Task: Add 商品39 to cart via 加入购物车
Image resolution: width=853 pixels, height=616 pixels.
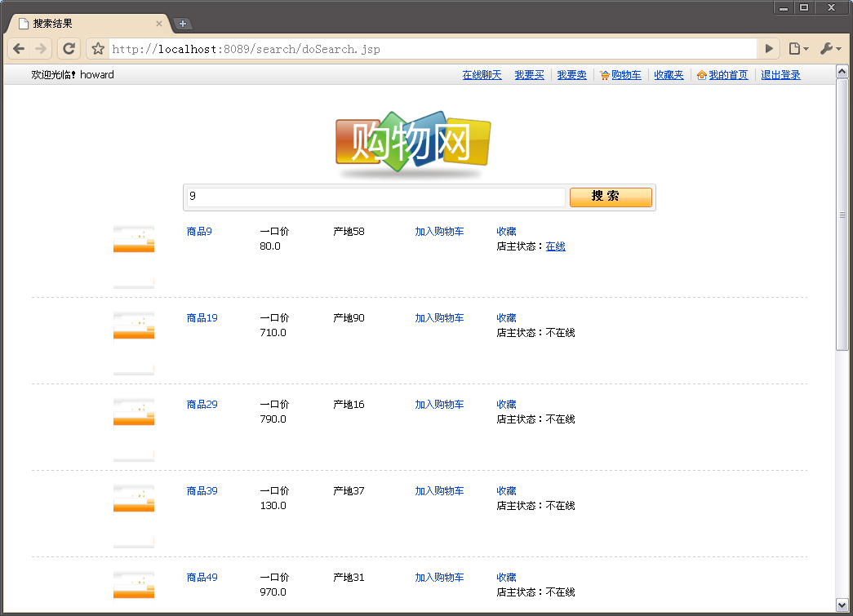Action: pos(439,491)
